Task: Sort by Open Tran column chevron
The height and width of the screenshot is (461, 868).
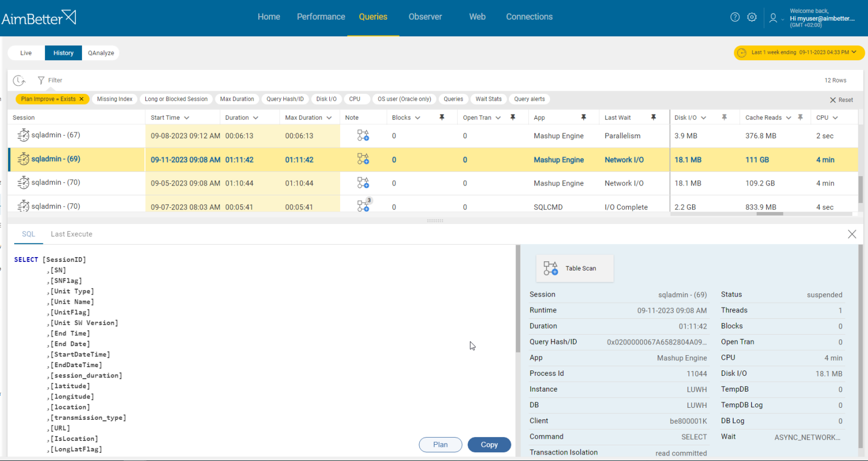Action: point(498,118)
